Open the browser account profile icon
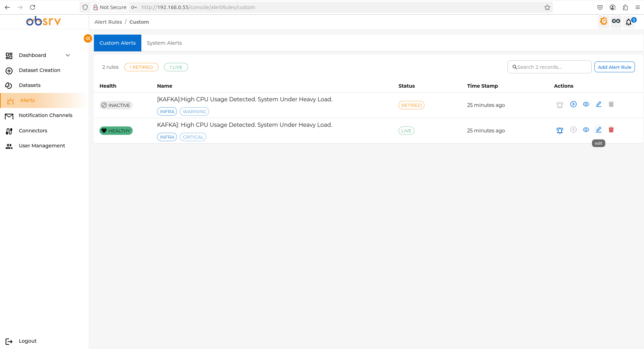 pos(613,7)
